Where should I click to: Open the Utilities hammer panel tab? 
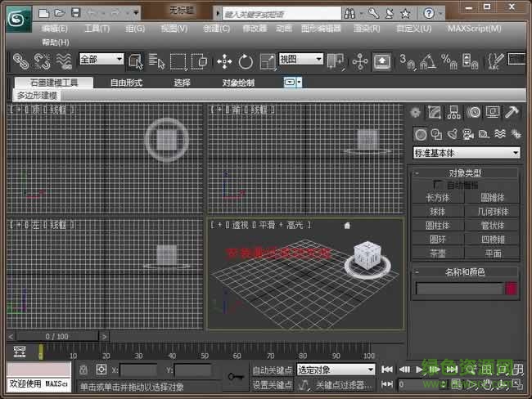point(512,113)
